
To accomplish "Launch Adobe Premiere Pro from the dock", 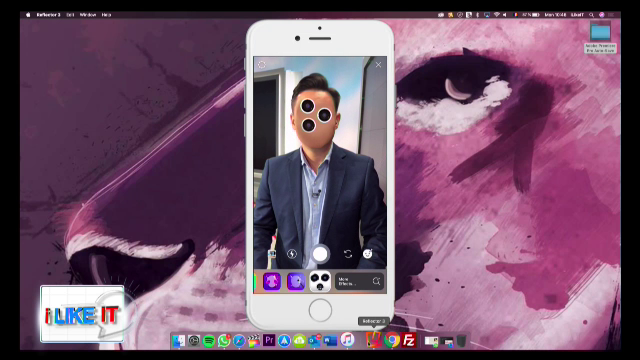I will [x=269, y=340].
